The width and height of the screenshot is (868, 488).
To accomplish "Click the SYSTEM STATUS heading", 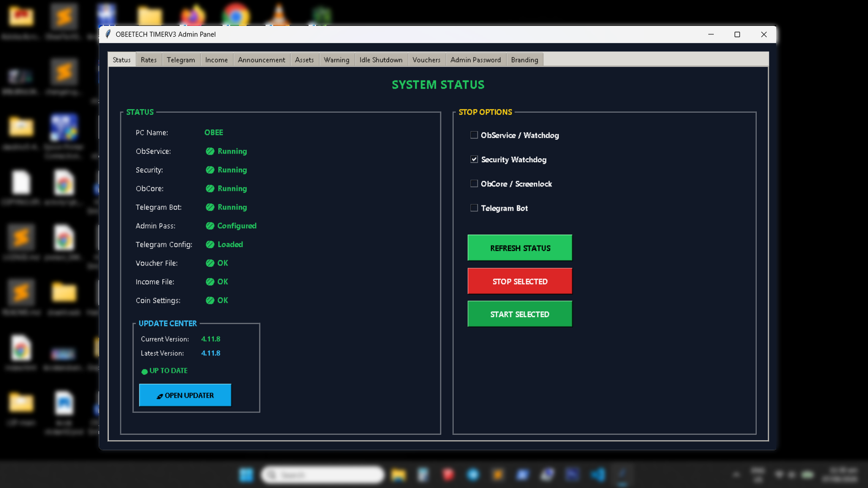I will pos(438,85).
